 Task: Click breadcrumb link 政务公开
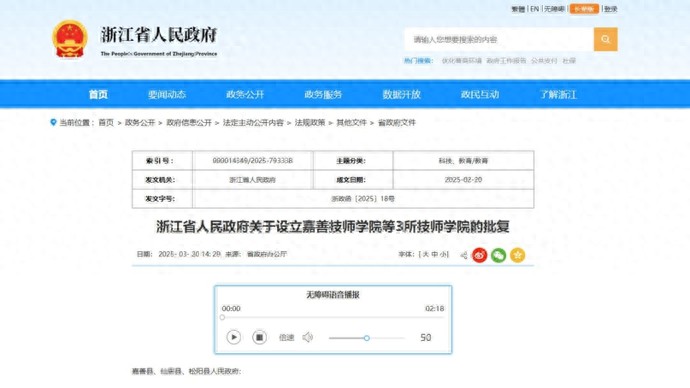(140, 123)
